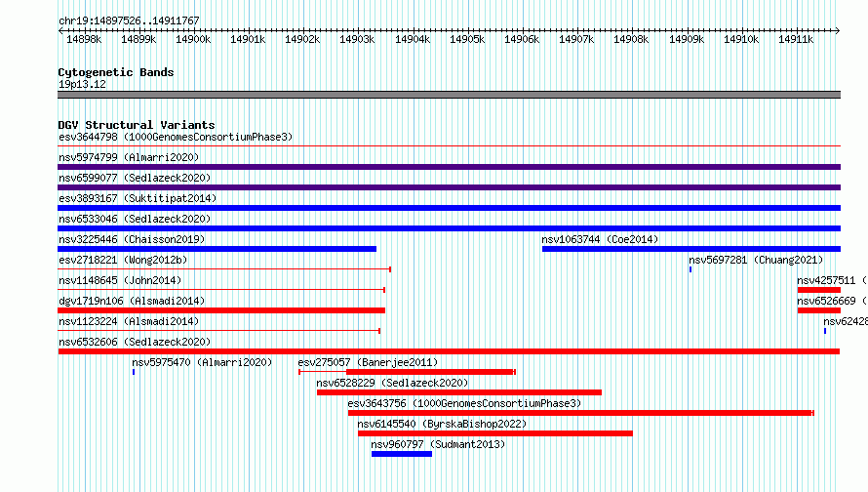
Task: Click the 14908k ruler tick label
Action: point(631,39)
